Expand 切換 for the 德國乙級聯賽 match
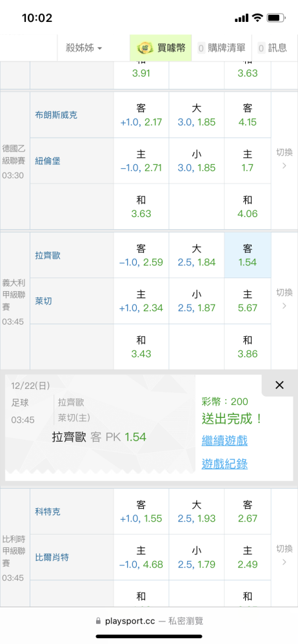Viewport: 298px width, 644px height. click(x=284, y=159)
